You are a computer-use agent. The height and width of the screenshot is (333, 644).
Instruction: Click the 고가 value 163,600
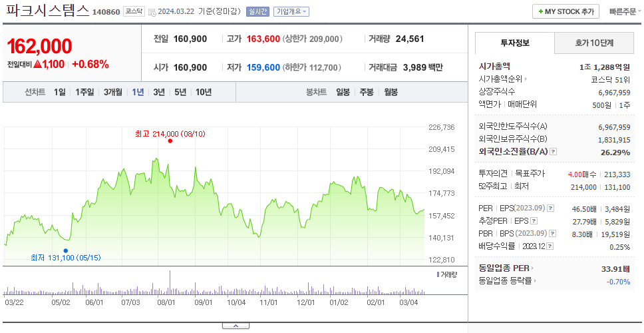(263, 39)
